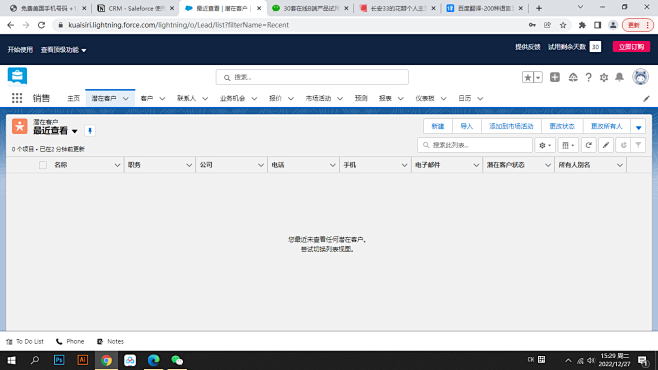658x370 pixels.
Task: Open Microsoft Edge from the taskbar
Action: 154,360
